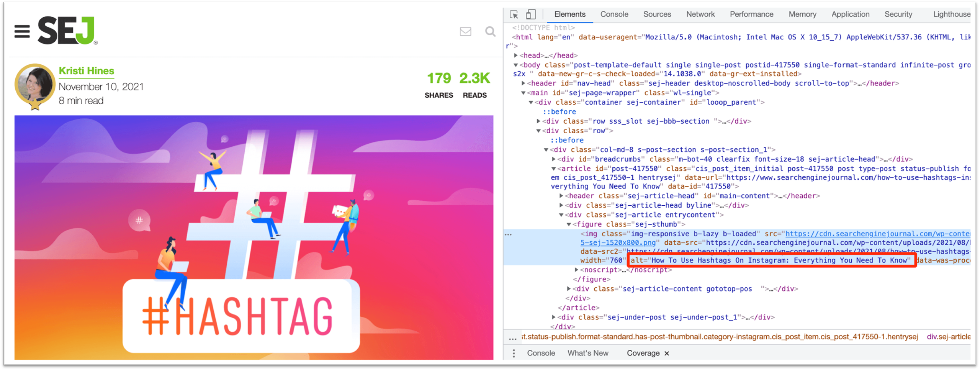This screenshot has height=370, width=980.
Task: Expand the sej-article-content gototop-pos div
Action: 569,289
